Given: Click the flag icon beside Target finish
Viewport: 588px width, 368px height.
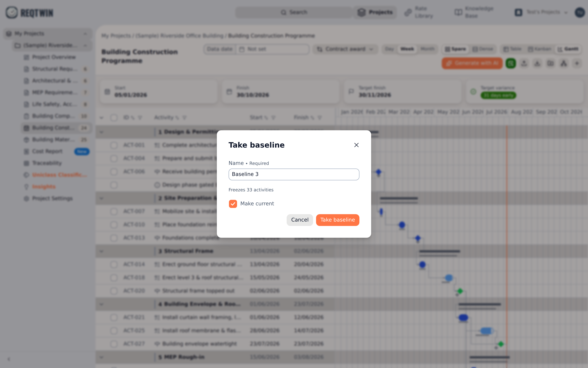Looking at the screenshot, I should click(x=351, y=92).
